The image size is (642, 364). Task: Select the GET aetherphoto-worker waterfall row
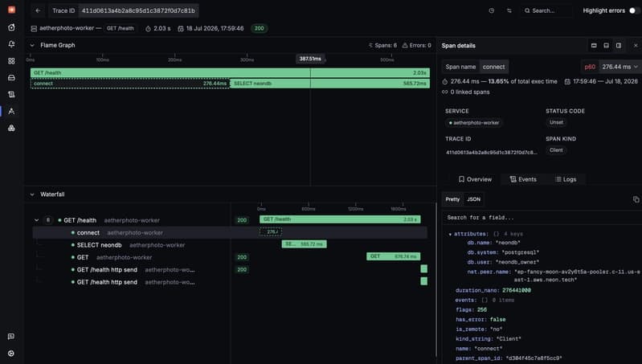click(x=230, y=257)
